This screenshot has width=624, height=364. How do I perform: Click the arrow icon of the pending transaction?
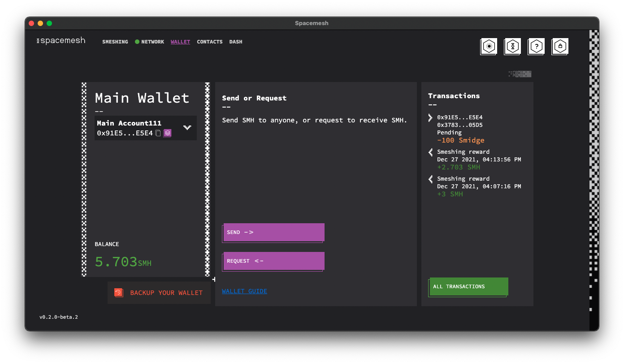[x=430, y=117]
